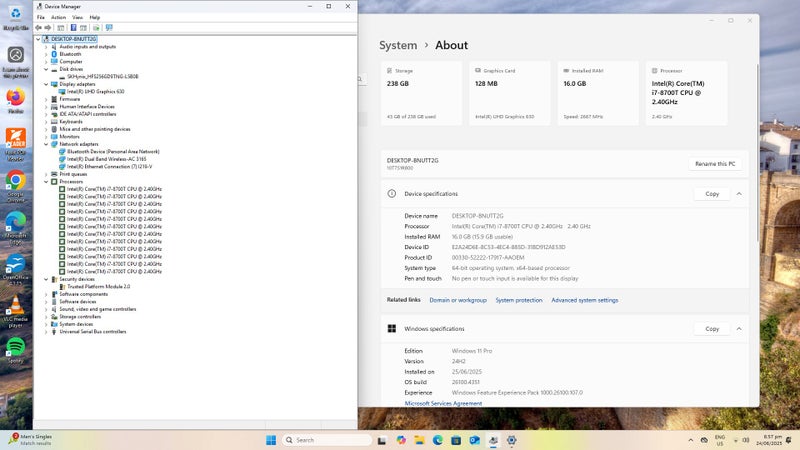Open Advanced system settings link

[585, 300]
